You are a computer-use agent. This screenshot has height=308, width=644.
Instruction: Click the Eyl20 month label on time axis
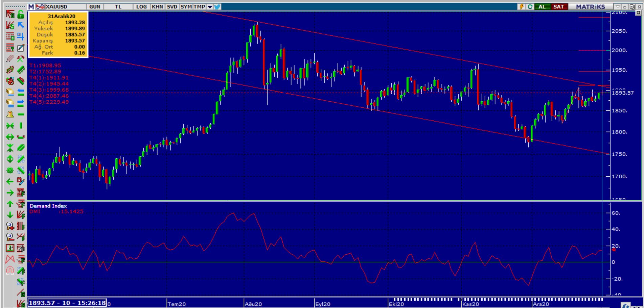[x=323, y=304]
